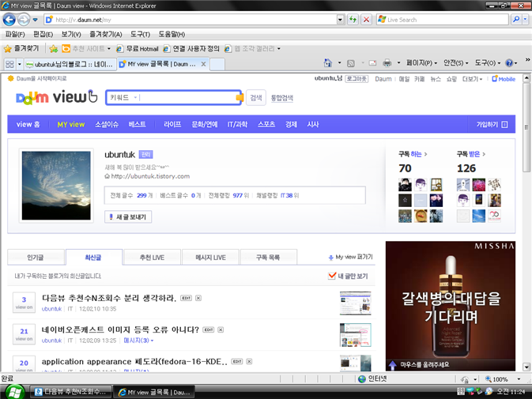Refresh the page with the green arrows icon

[353, 20]
